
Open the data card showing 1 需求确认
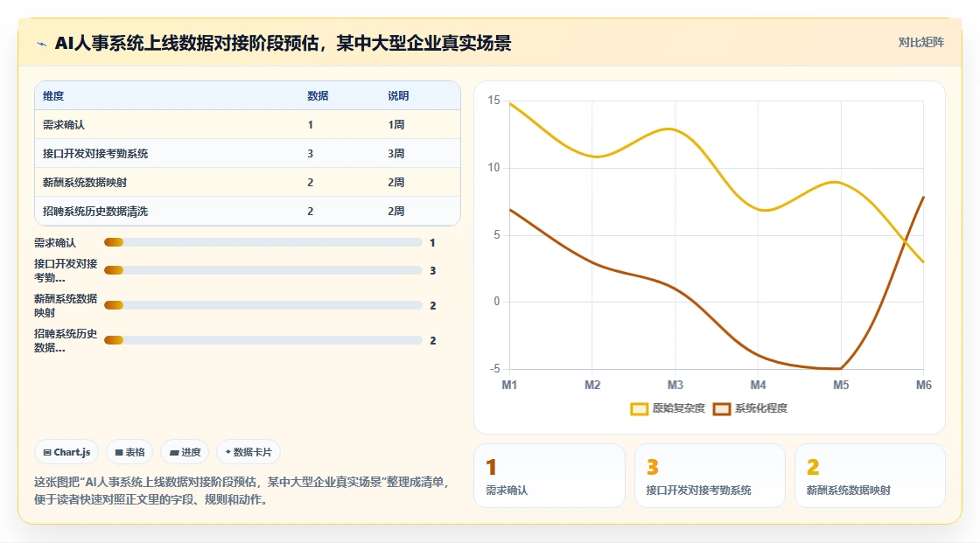549,477
